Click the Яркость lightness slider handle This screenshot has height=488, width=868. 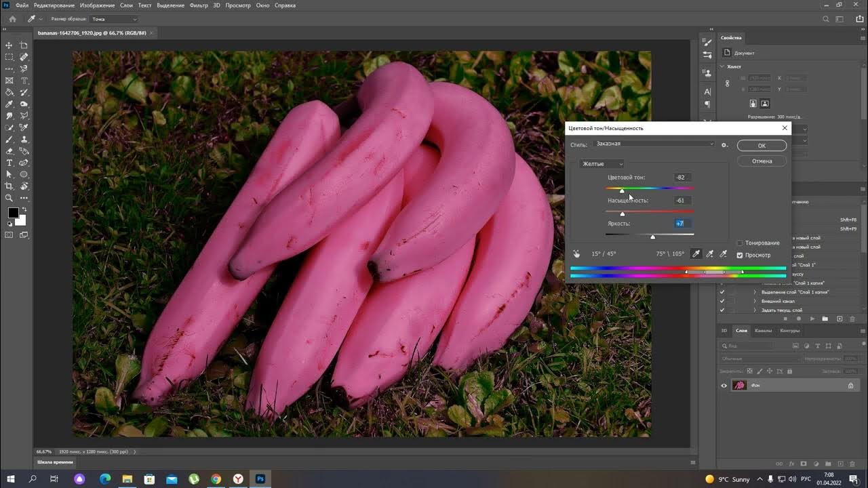click(x=653, y=237)
